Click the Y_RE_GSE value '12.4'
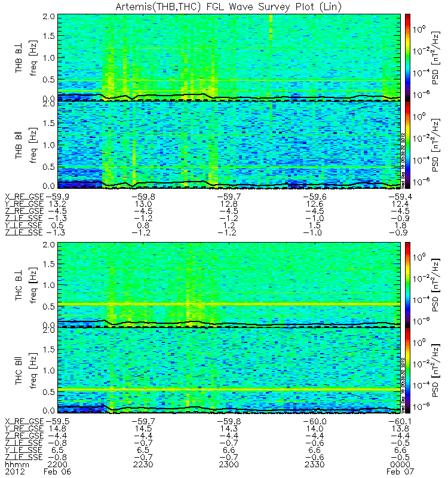The image size is (448, 478). coord(400,204)
